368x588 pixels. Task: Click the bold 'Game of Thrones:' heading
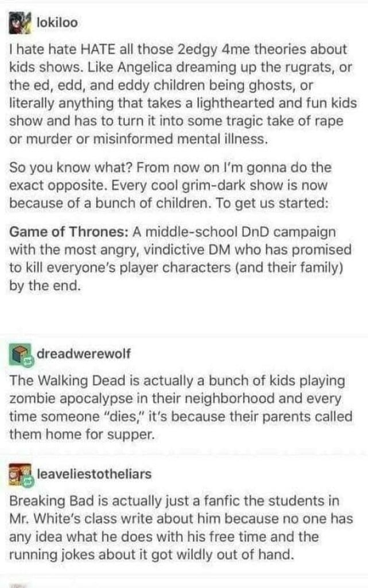click(x=69, y=232)
